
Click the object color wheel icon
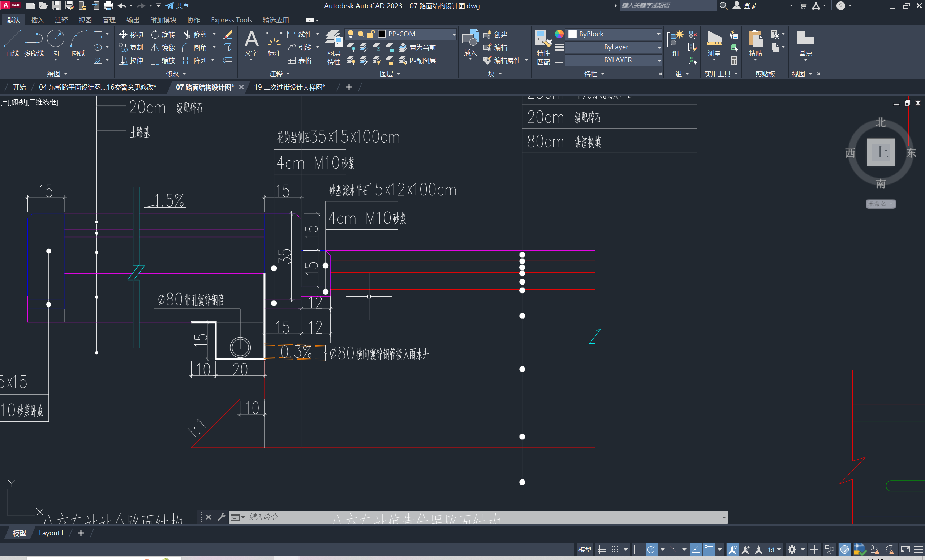pos(559,34)
